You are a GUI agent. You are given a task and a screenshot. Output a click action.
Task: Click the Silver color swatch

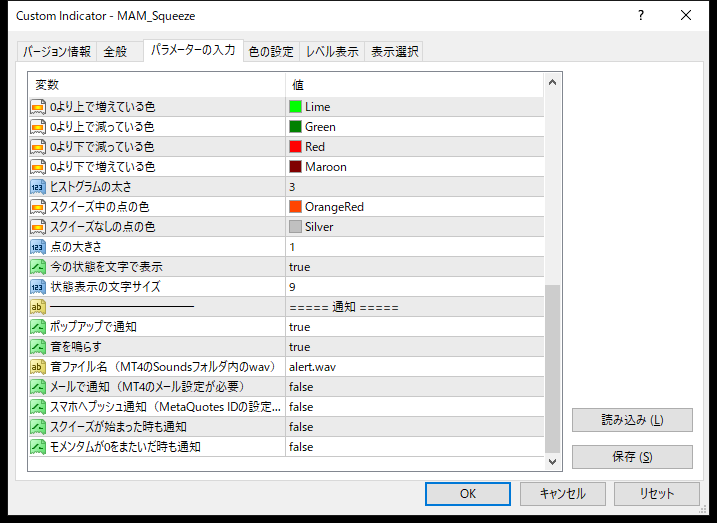[x=295, y=227]
